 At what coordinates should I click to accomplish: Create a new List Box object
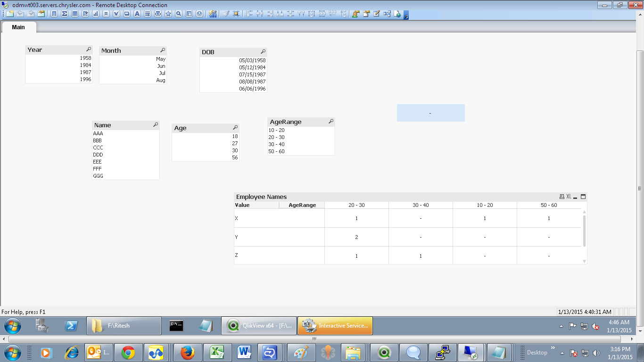pos(54,14)
